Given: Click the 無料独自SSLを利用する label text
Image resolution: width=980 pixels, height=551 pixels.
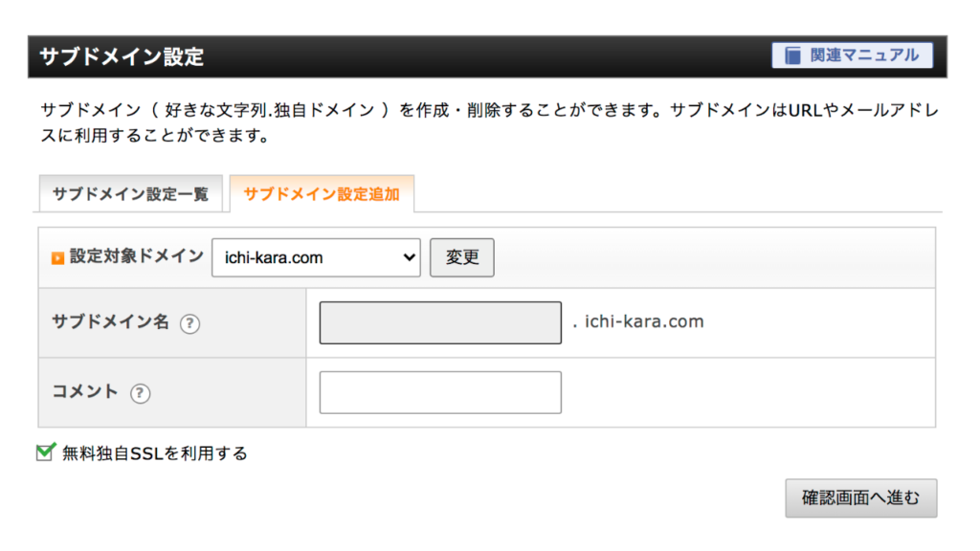Looking at the screenshot, I should [x=154, y=453].
